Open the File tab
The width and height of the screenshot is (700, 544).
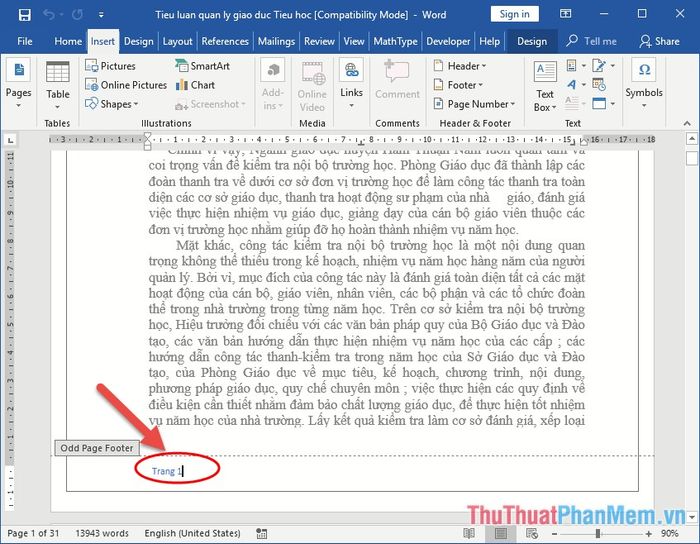(25, 42)
